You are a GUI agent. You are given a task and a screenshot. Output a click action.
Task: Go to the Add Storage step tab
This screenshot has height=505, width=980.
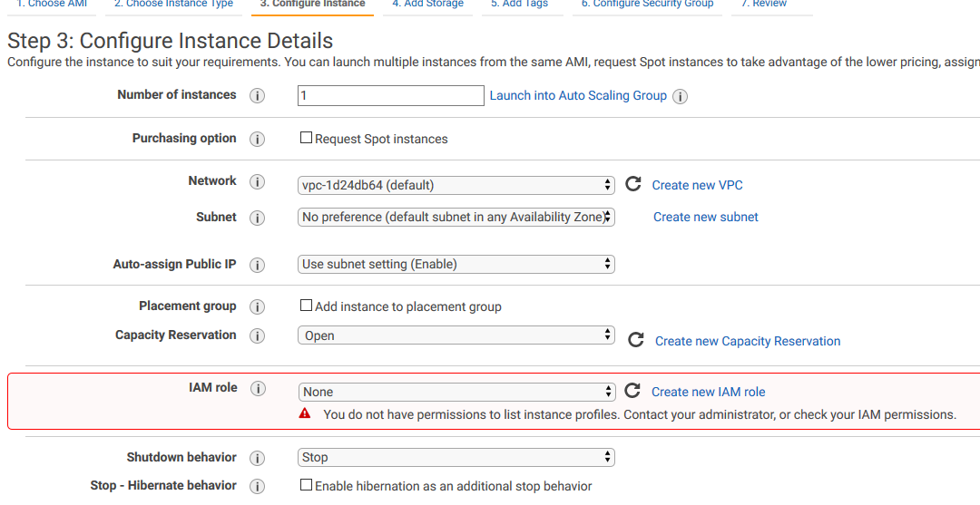tap(427, 5)
